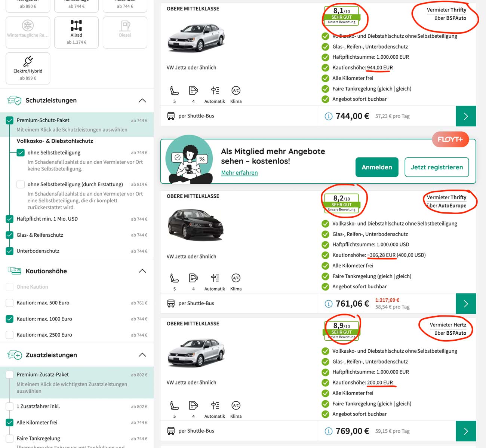Click the FLOYT+ badge
Image resolution: width=486 pixels, height=448 pixels.
pyautogui.click(x=450, y=139)
